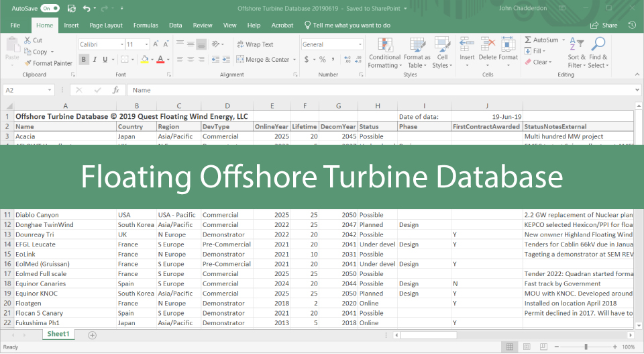
Task: Apply the yellow fill color
Action: click(145, 60)
